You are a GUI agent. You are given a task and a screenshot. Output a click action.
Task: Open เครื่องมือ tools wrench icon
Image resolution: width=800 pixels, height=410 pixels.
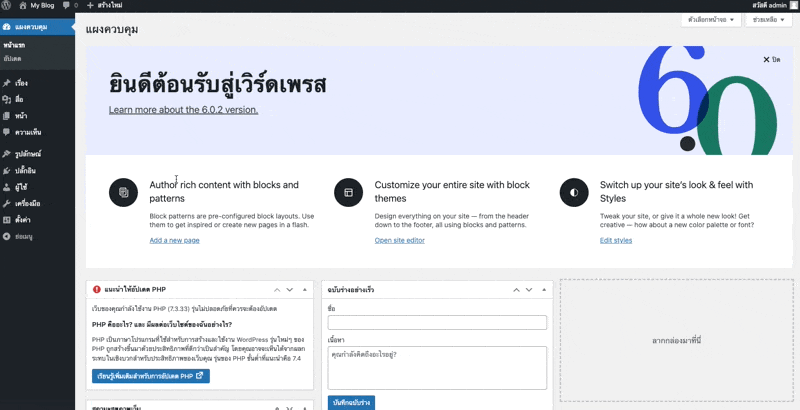point(7,203)
